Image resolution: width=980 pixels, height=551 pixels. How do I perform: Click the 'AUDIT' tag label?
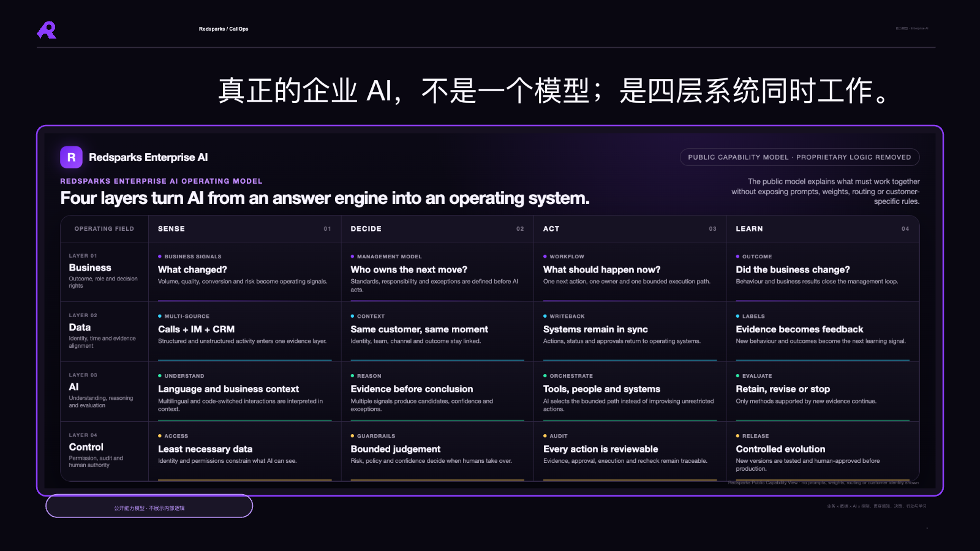tap(559, 436)
